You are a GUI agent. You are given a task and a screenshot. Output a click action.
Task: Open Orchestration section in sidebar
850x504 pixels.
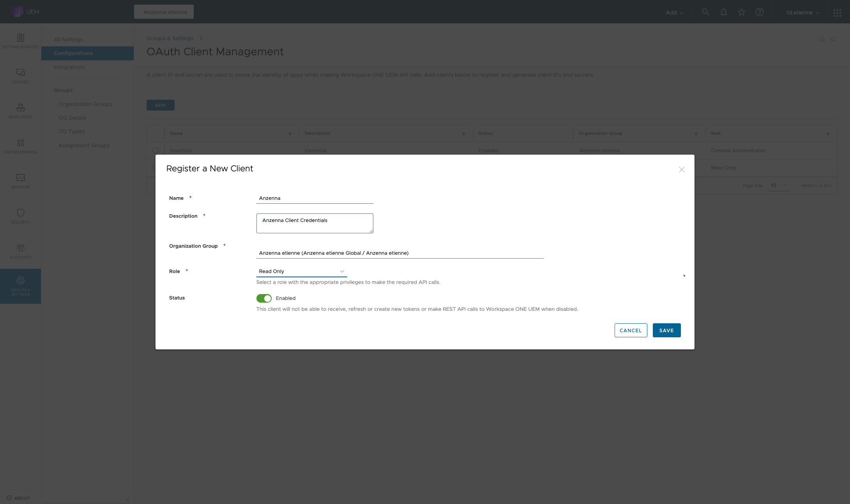click(20, 146)
